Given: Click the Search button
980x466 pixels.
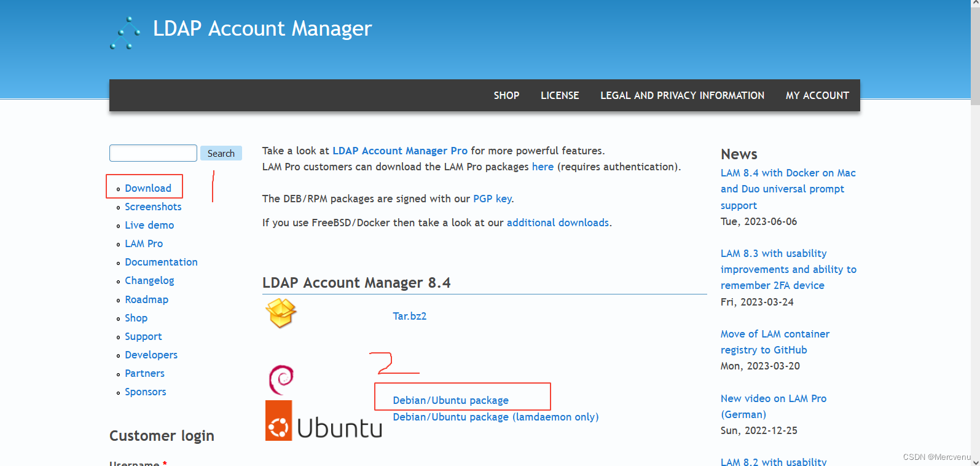Looking at the screenshot, I should click(x=221, y=153).
